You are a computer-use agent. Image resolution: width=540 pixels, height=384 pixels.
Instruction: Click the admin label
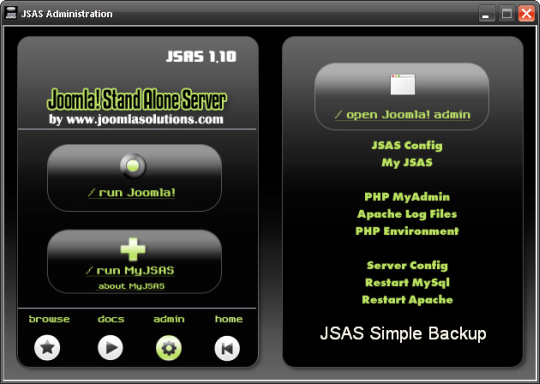coord(169,319)
